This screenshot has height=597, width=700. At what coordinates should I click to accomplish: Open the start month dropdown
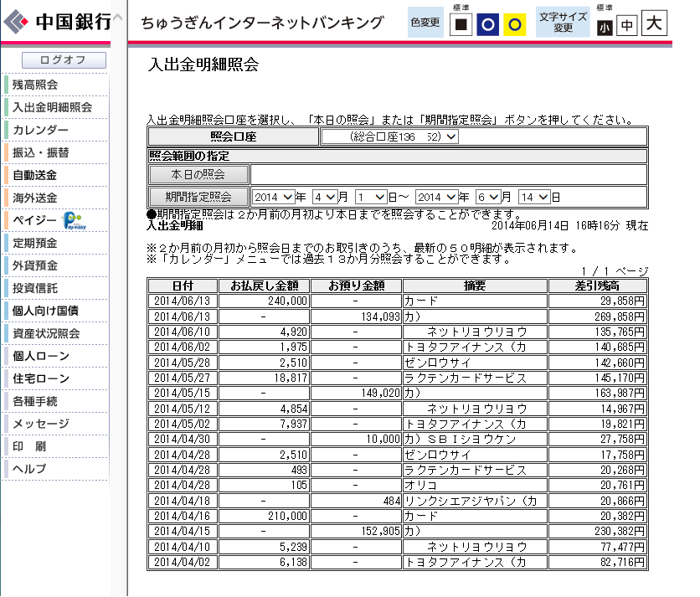click(325, 197)
